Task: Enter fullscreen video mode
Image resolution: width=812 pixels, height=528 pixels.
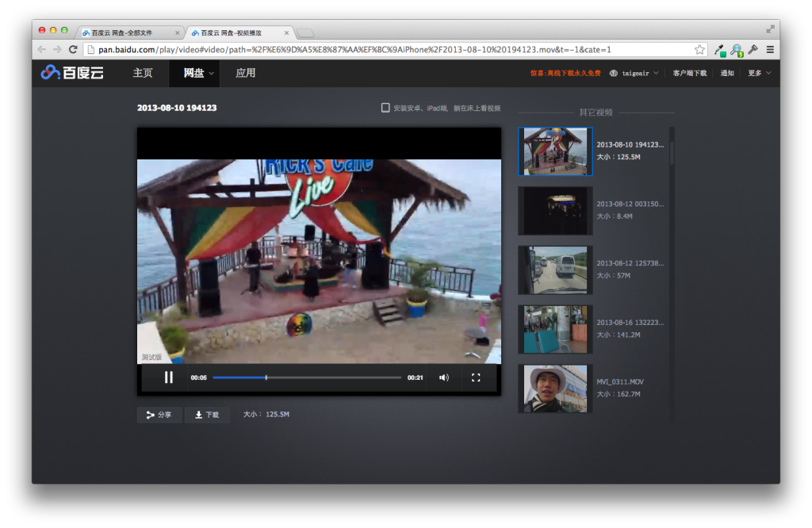Action: [x=476, y=378]
